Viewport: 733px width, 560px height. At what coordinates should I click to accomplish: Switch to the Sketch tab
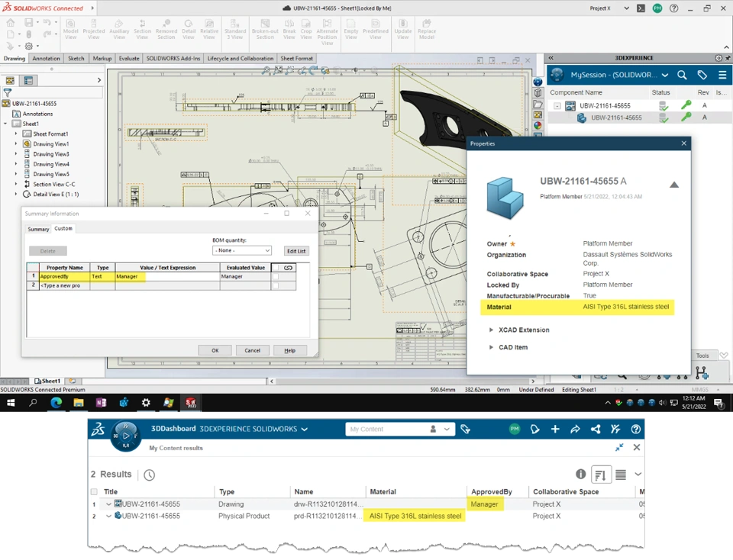76,59
